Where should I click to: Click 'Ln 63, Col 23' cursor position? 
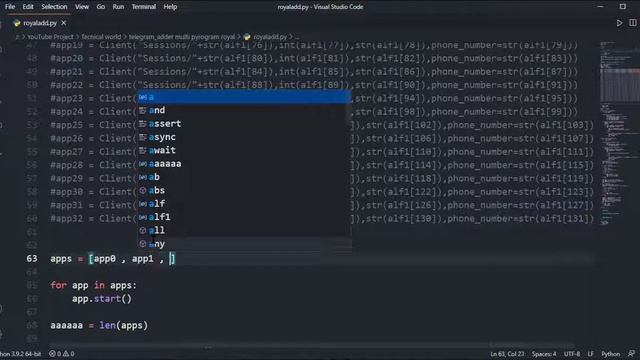tap(507, 354)
